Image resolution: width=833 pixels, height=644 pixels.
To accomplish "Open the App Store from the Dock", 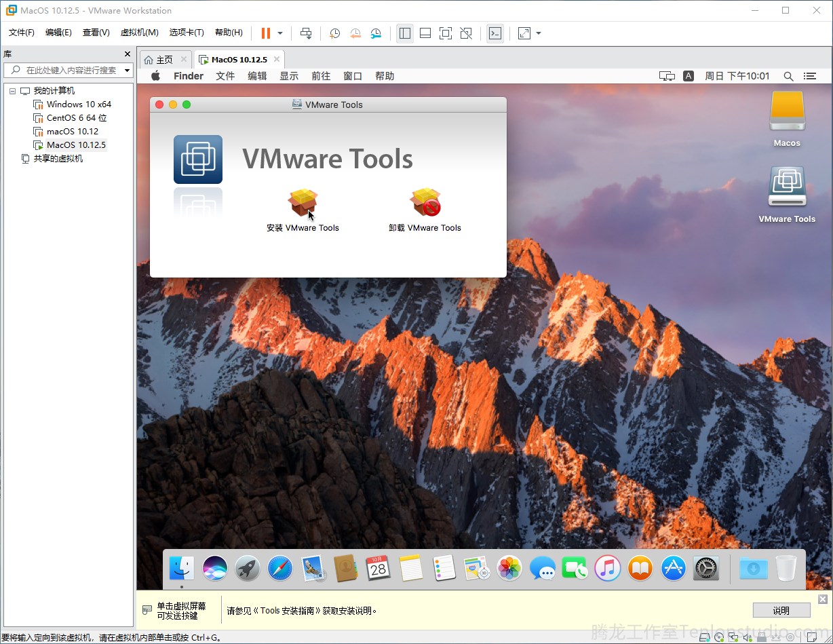I will (x=674, y=568).
